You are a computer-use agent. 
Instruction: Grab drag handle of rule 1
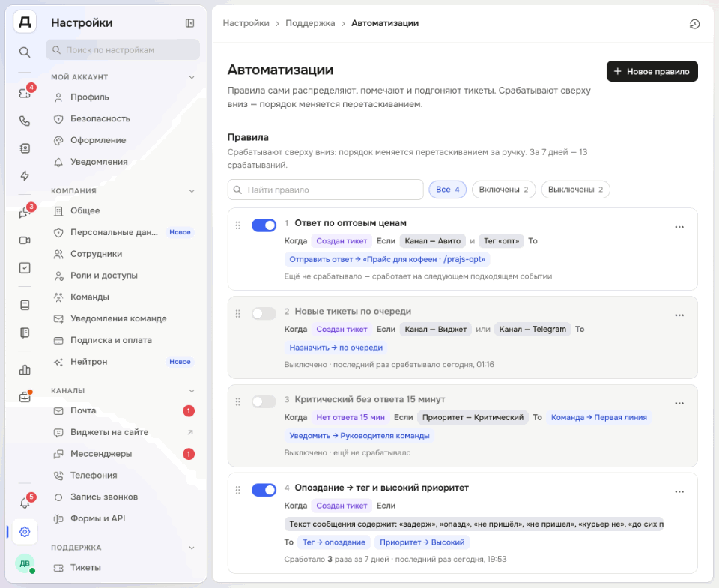[237, 225]
